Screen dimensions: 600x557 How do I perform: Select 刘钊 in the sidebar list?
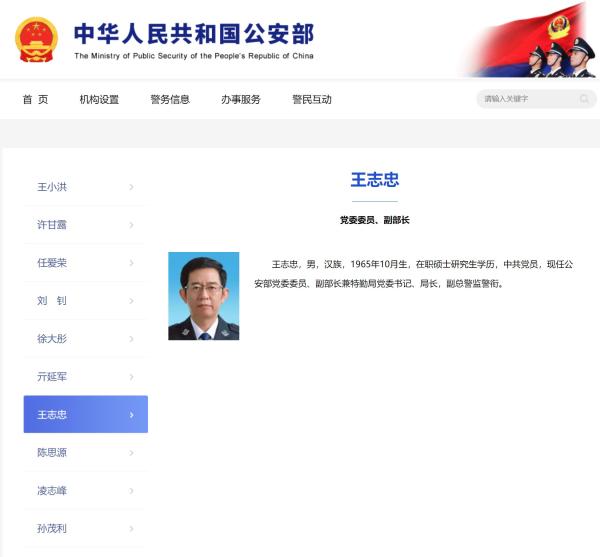click(x=86, y=301)
